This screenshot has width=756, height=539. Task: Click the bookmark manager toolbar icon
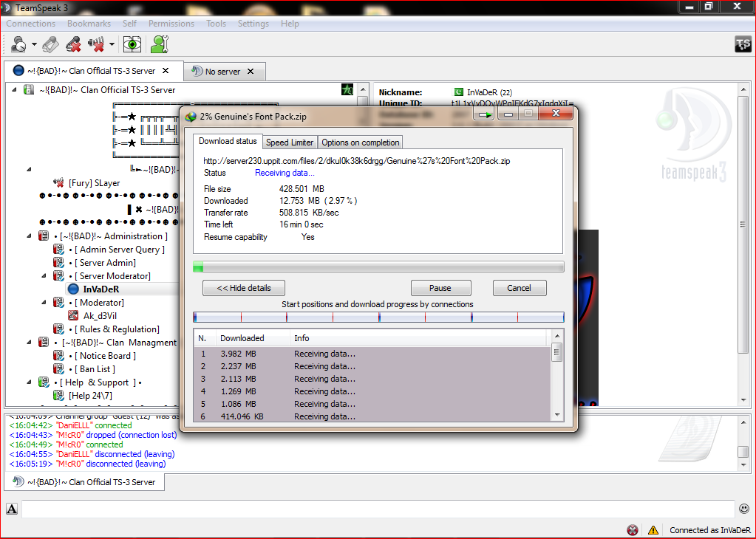(50, 44)
